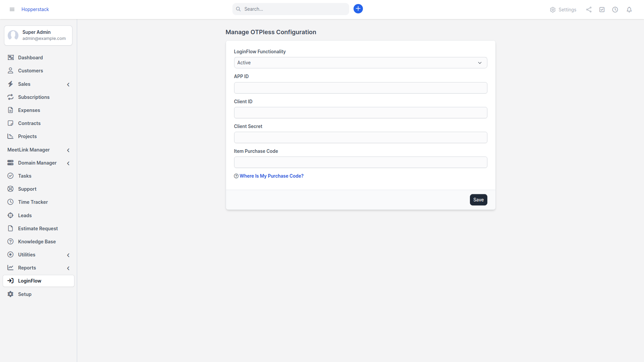
Task: Click the Item Purchase Code input
Action: click(x=360, y=162)
